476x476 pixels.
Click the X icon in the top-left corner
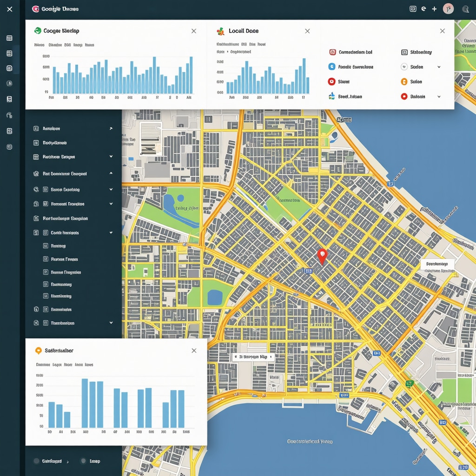[10, 9]
